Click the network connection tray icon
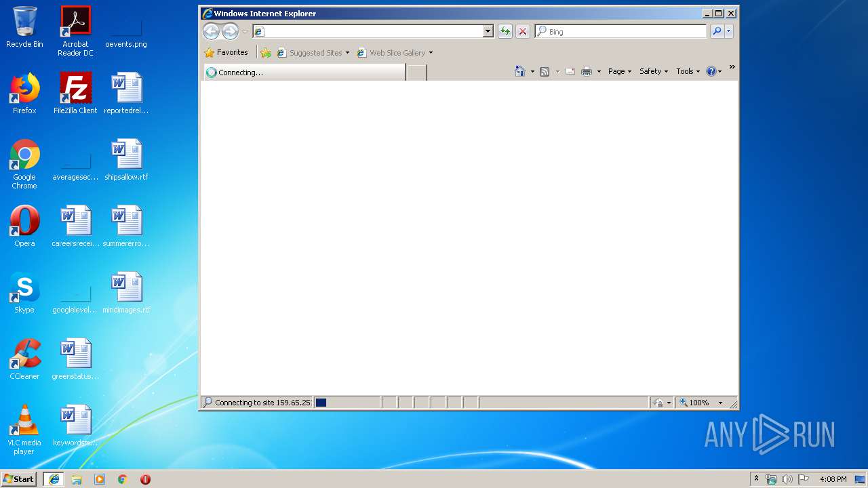This screenshot has width=868, height=488. [x=771, y=479]
